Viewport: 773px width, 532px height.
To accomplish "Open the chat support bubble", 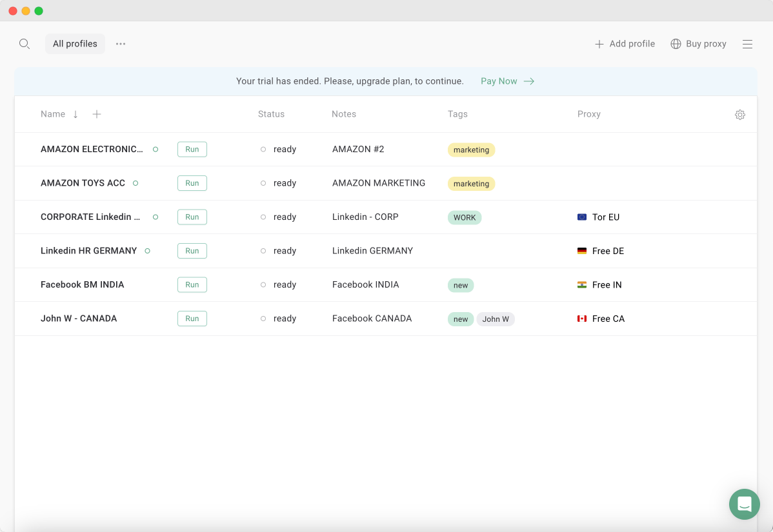I will 745,504.
